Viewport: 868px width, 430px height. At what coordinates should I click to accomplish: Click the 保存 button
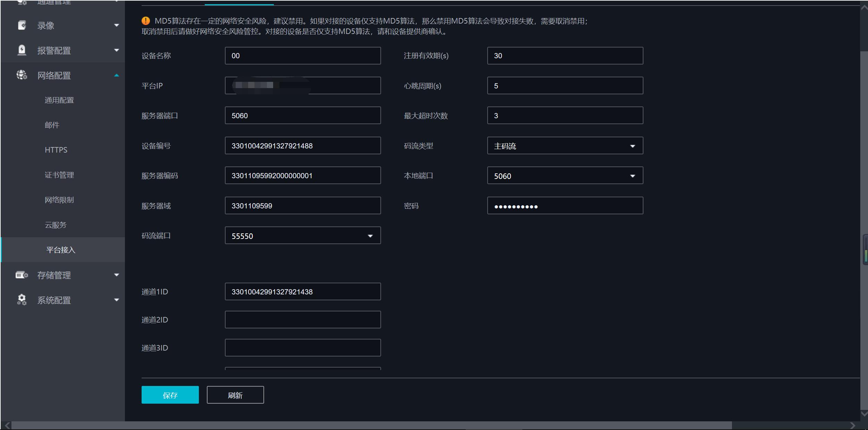click(x=170, y=395)
